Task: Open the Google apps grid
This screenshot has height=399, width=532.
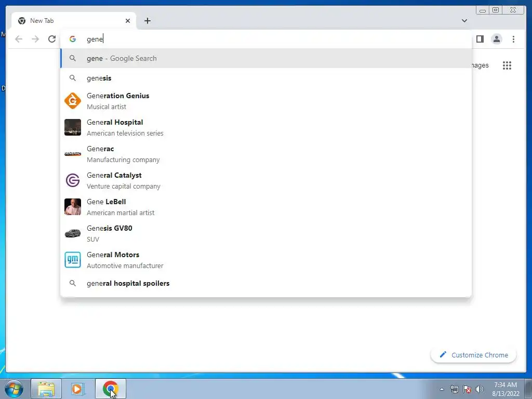Action: point(507,65)
